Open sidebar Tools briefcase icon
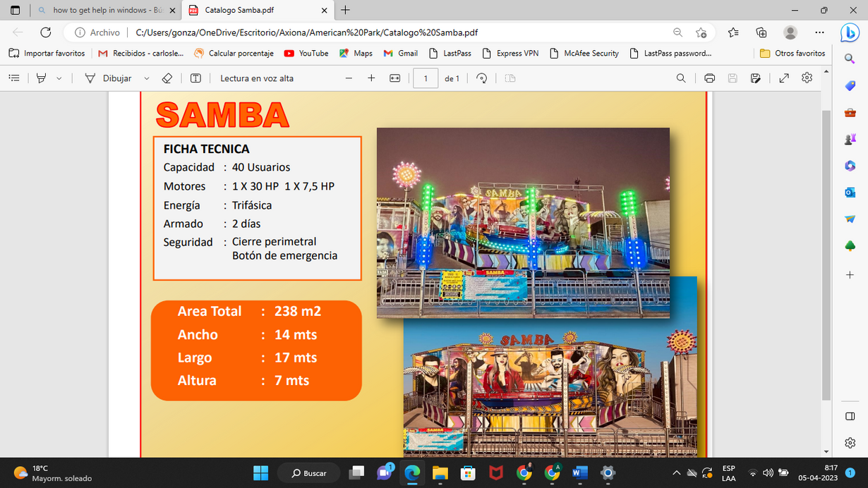868x488 pixels. click(x=850, y=113)
